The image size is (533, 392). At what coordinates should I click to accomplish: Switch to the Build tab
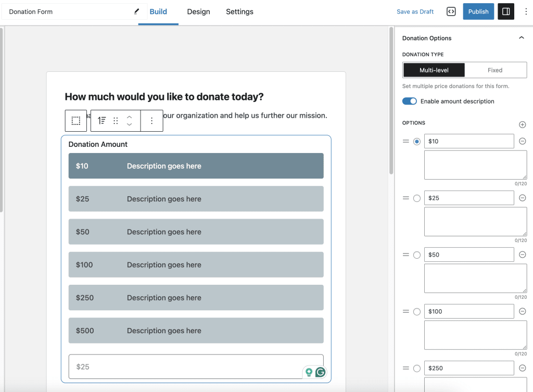tap(158, 12)
